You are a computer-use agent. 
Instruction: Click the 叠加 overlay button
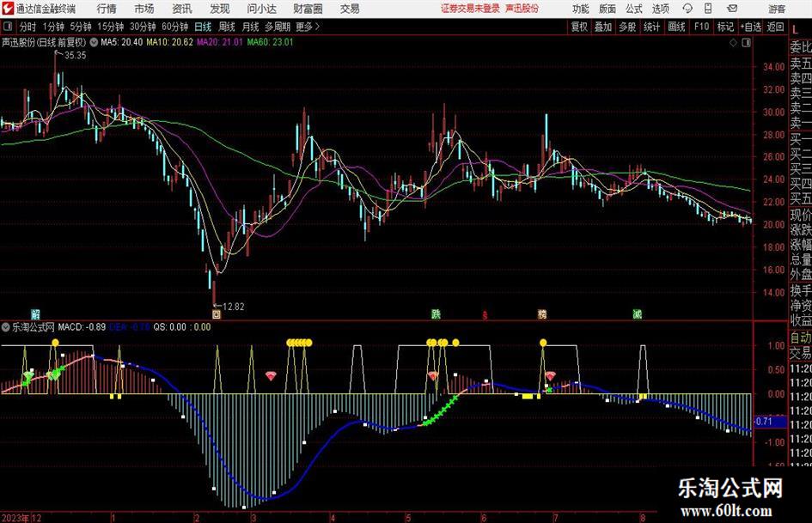(603, 27)
